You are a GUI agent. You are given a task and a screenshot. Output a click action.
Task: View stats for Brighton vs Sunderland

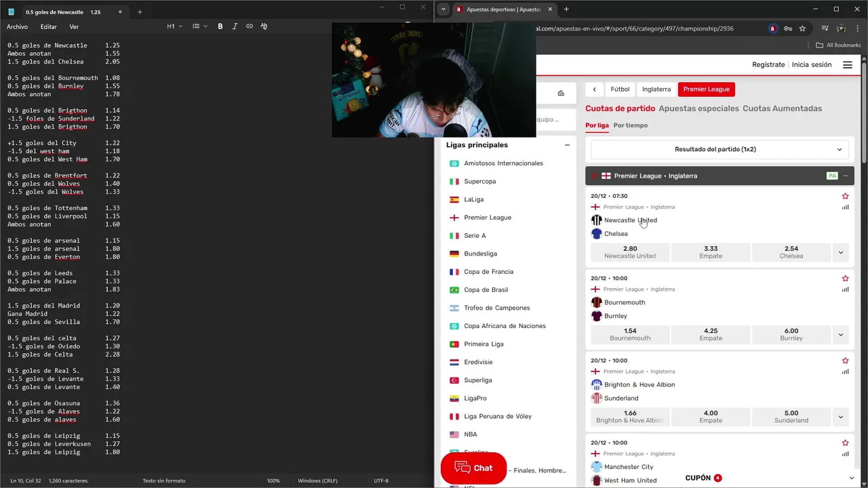coord(845,371)
